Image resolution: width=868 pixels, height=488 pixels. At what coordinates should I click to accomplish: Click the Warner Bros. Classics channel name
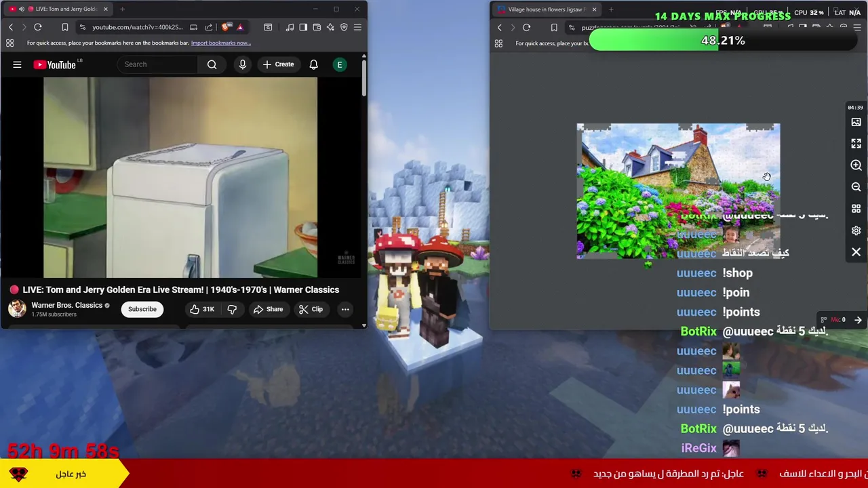[x=66, y=305]
